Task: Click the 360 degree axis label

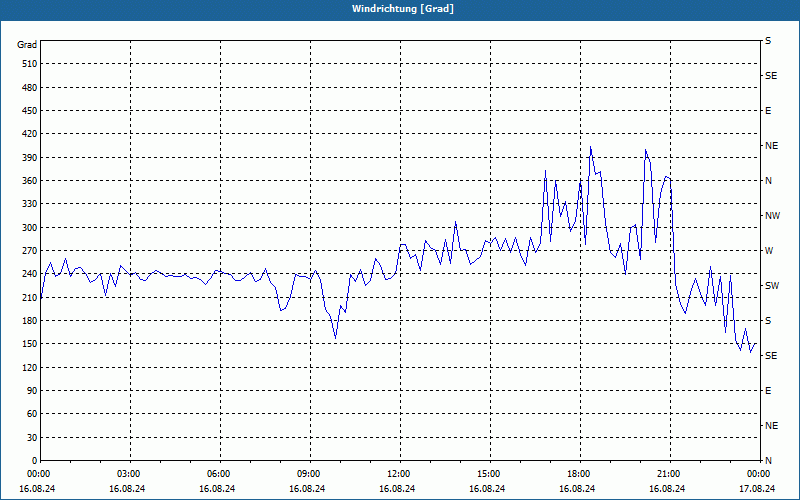Action: 30,181
